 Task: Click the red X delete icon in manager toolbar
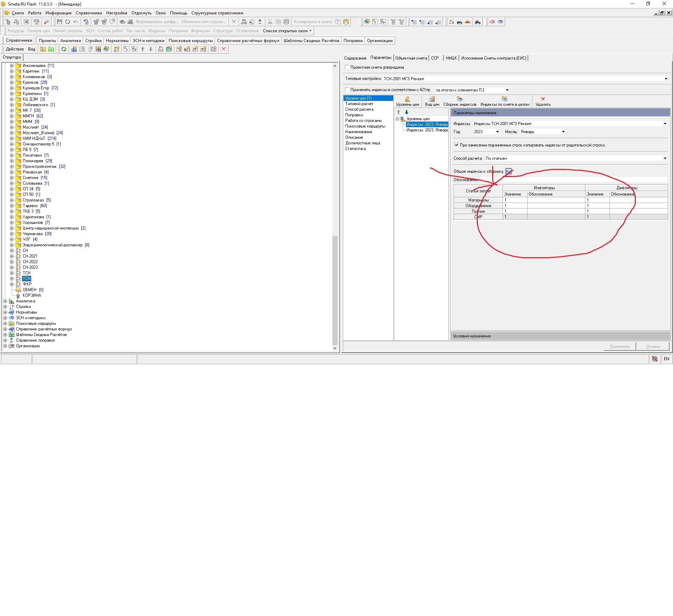point(224,49)
